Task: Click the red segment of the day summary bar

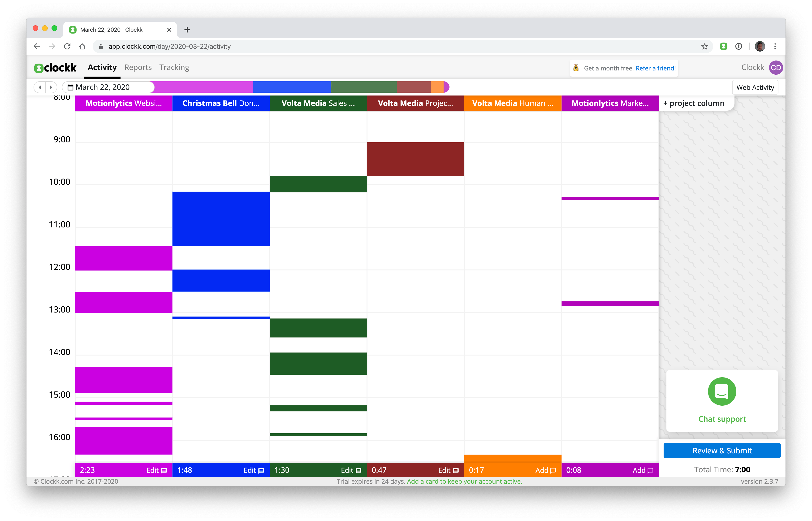Action: tap(414, 87)
